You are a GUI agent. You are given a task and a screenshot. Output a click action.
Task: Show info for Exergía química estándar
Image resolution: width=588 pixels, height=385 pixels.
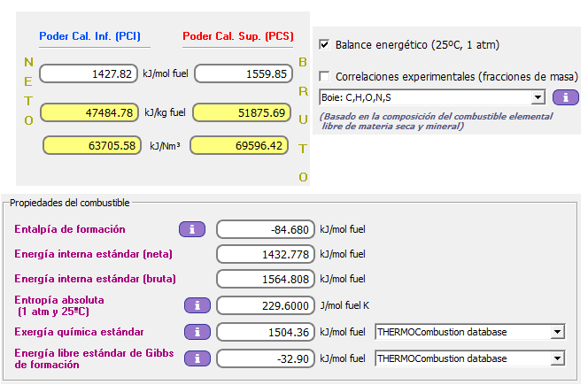tap(197, 333)
